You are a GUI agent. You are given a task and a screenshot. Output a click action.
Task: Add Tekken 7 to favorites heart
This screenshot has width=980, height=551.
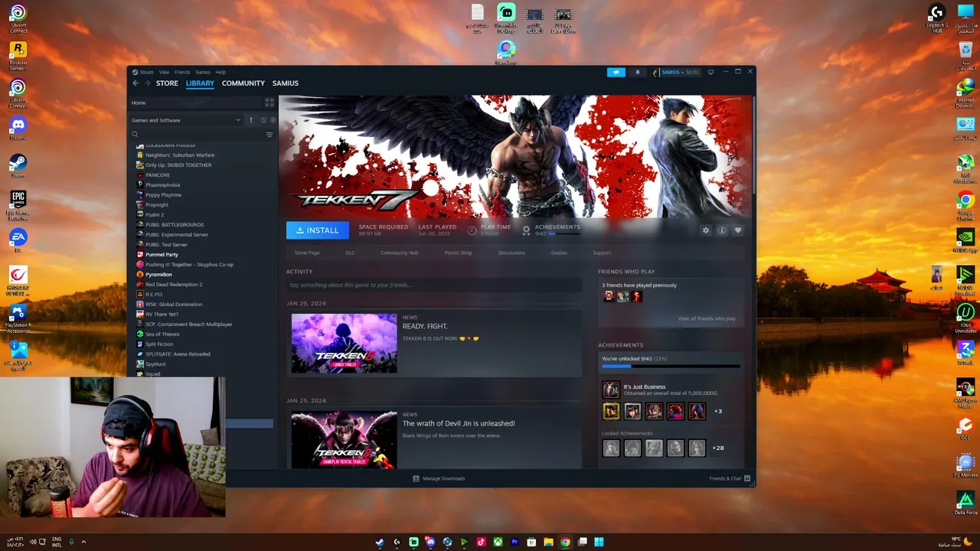(738, 230)
